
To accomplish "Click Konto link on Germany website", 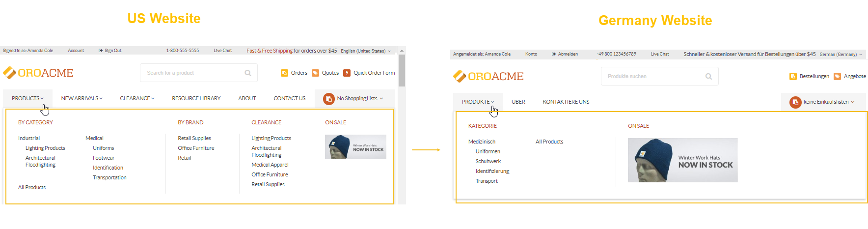I will [x=531, y=54].
